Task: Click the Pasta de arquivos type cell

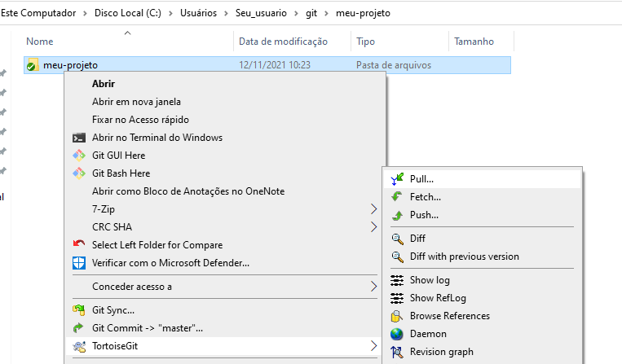Action: pyautogui.click(x=394, y=65)
